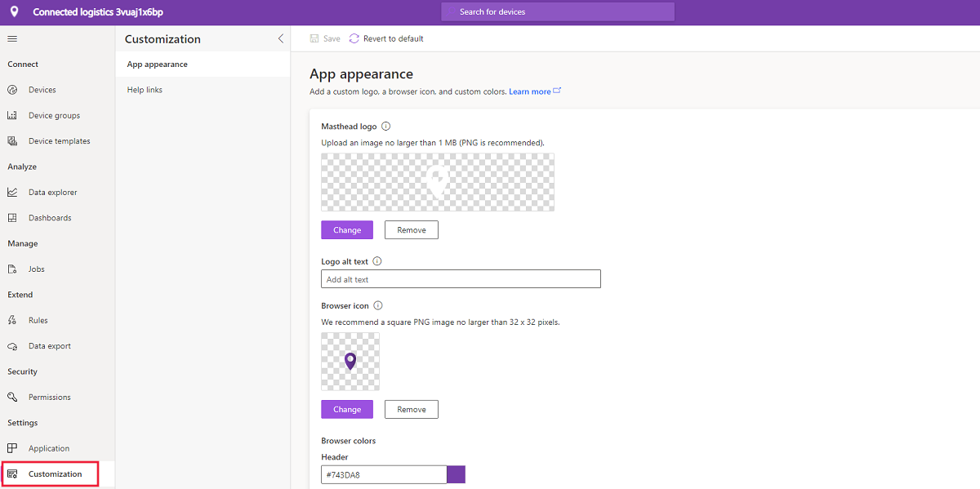
Task: Open the Learn more link
Action: click(x=530, y=91)
